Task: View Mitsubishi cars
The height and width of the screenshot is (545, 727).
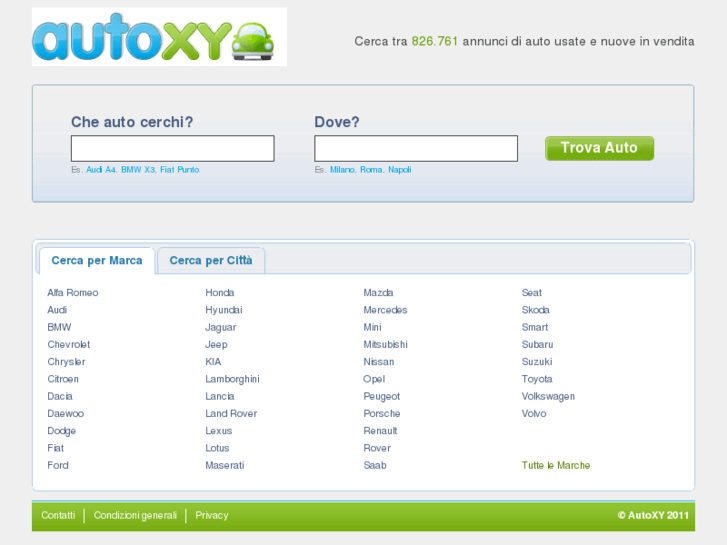Action: click(386, 345)
